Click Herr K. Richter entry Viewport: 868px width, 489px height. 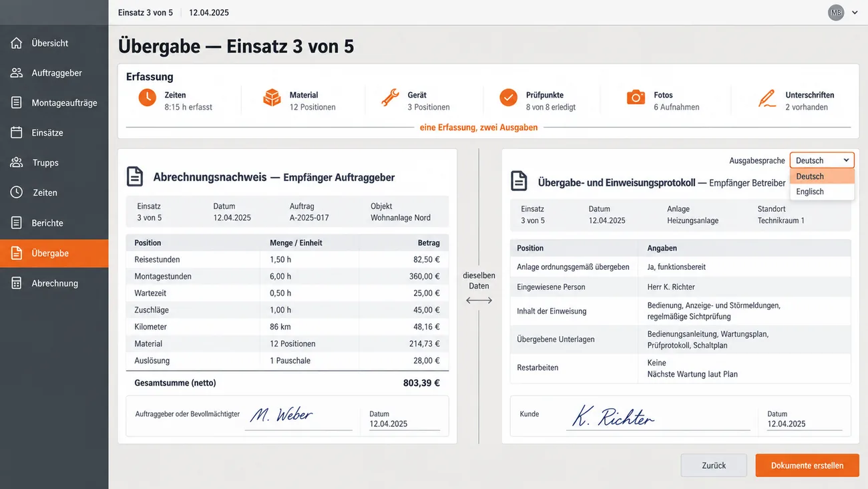pyautogui.click(x=671, y=287)
